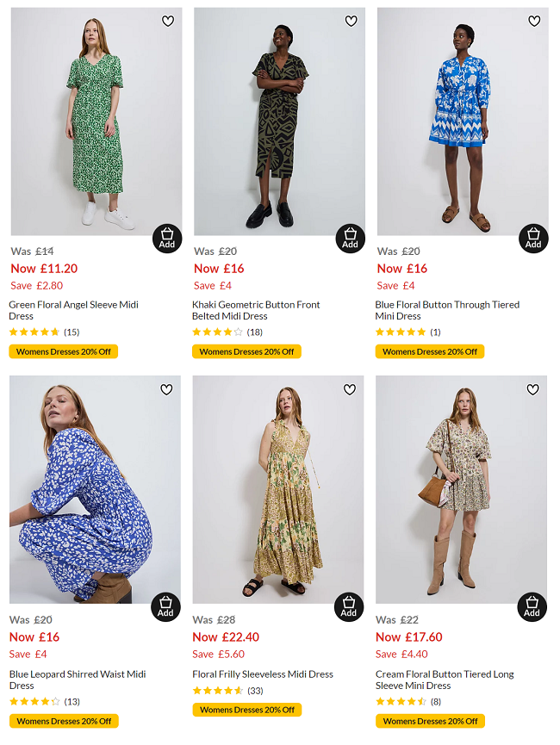
Task: Open the Khaki Geometric Button Front Belted Midi Dress
Action: click(256, 309)
